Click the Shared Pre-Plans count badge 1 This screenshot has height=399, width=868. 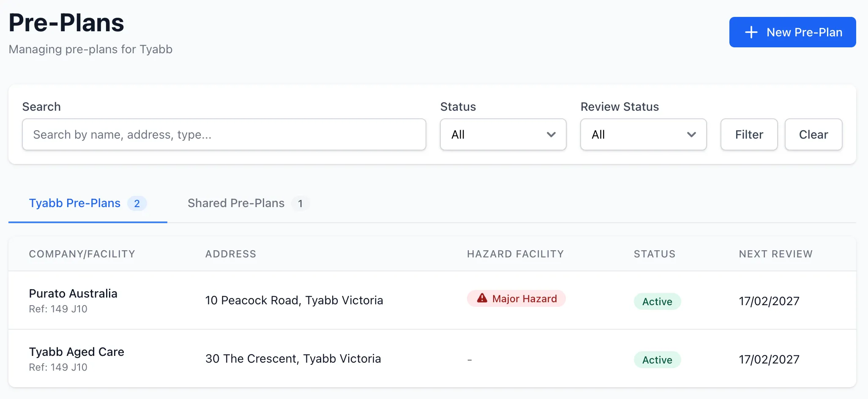300,203
